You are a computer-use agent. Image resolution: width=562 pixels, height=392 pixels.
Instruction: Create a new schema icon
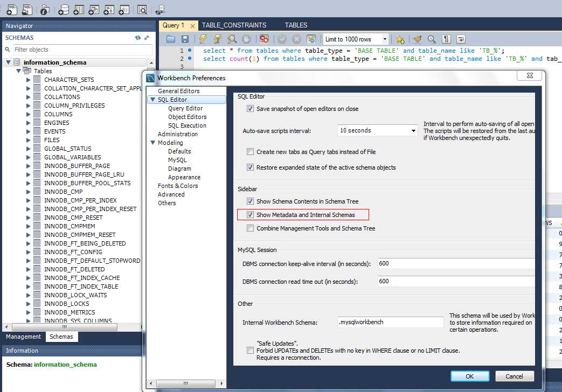coord(64,10)
